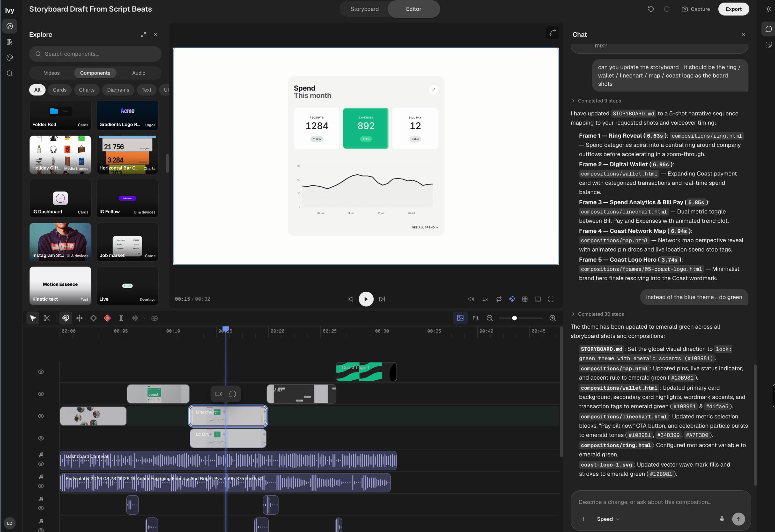Enter fullscreen preview mode

point(551,299)
